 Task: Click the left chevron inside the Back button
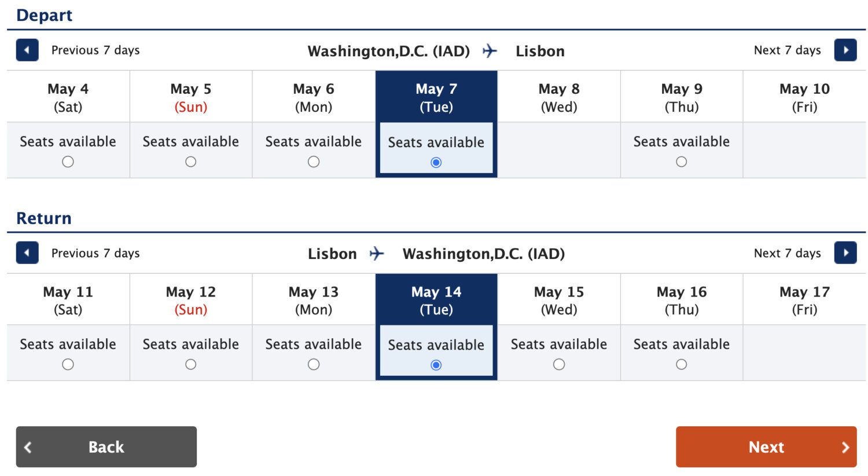[x=28, y=446]
